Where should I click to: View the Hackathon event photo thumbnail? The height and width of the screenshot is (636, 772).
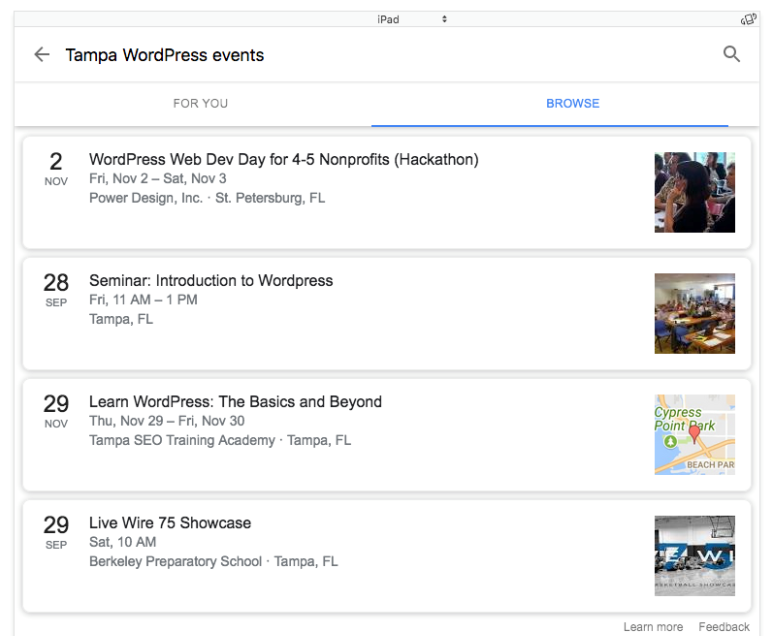click(x=694, y=192)
